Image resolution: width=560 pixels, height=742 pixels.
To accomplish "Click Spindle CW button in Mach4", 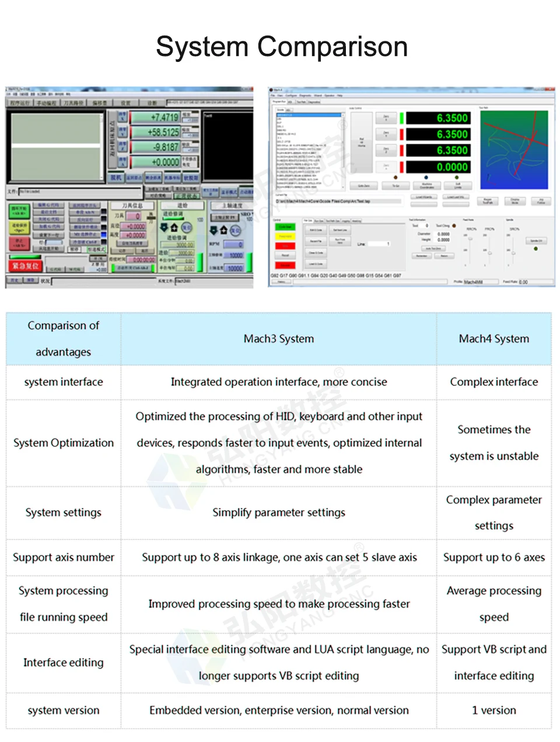I will 535,241.
